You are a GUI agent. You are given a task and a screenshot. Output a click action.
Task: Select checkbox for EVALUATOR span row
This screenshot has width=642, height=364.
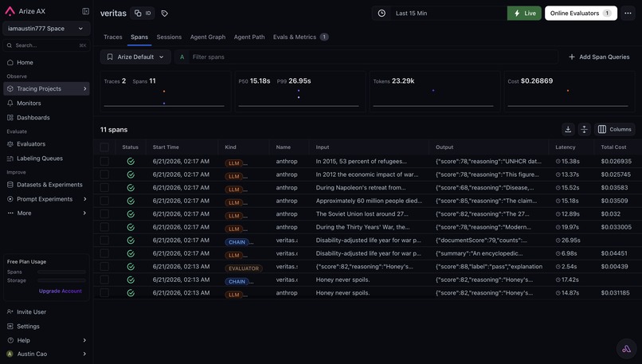(x=104, y=267)
